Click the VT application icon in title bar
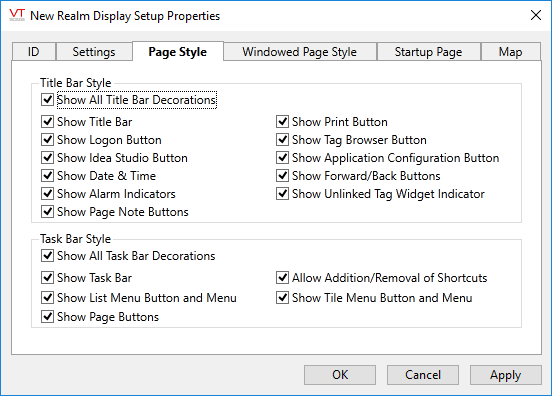The width and height of the screenshot is (552, 396). click(x=17, y=15)
